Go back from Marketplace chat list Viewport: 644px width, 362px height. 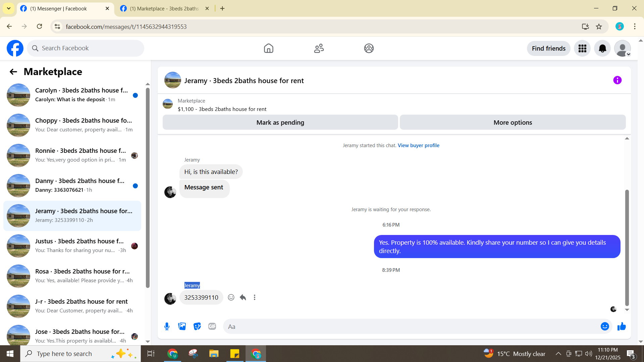[13, 72]
